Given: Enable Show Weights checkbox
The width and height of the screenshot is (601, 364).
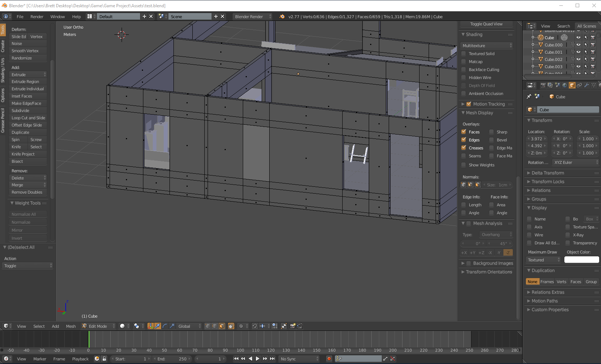Looking at the screenshot, I should pyautogui.click(x=463, y=165).
